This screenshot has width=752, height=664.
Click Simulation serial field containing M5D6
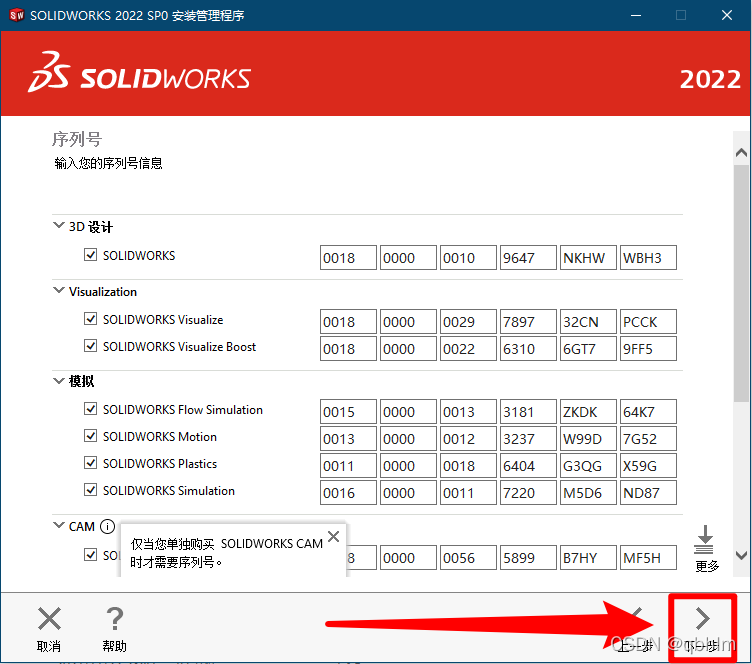(x=588, y=493)
